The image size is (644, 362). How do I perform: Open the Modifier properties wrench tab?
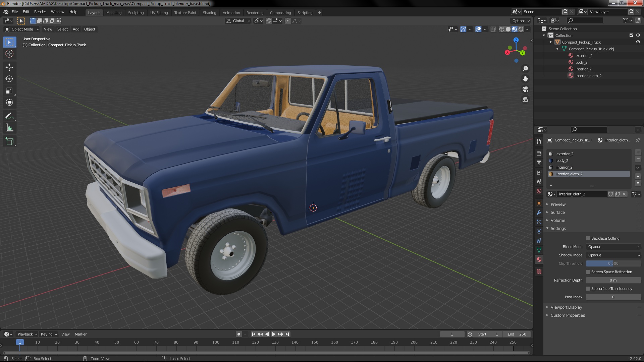coord(539,213)
